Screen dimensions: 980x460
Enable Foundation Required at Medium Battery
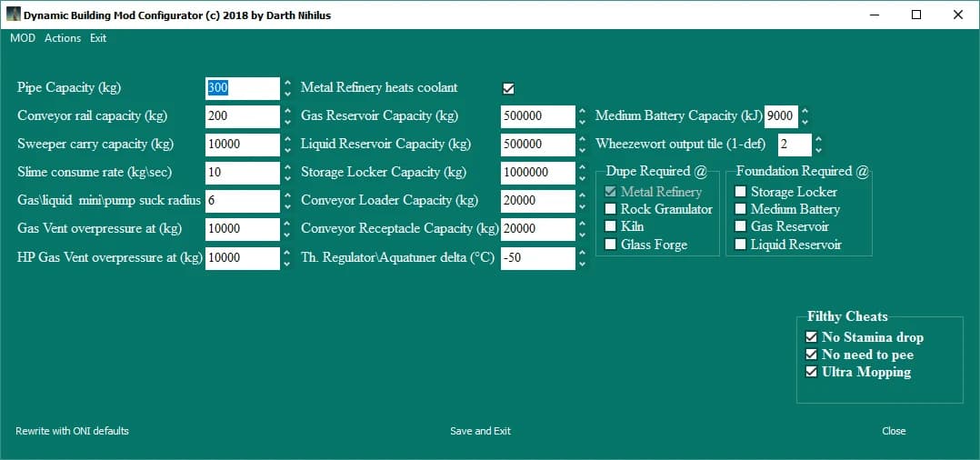(741, 209)
